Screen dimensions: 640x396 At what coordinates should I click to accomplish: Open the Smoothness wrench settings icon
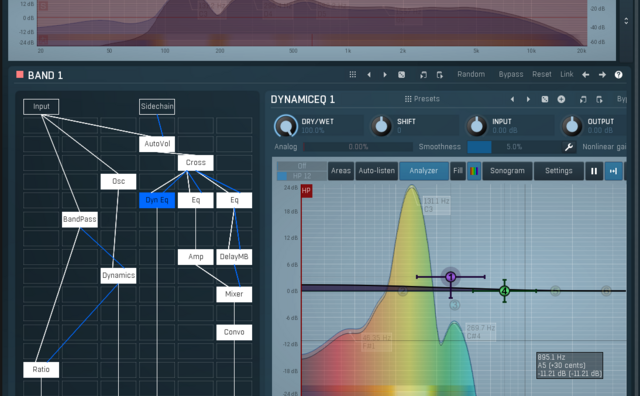click(569, 147)
